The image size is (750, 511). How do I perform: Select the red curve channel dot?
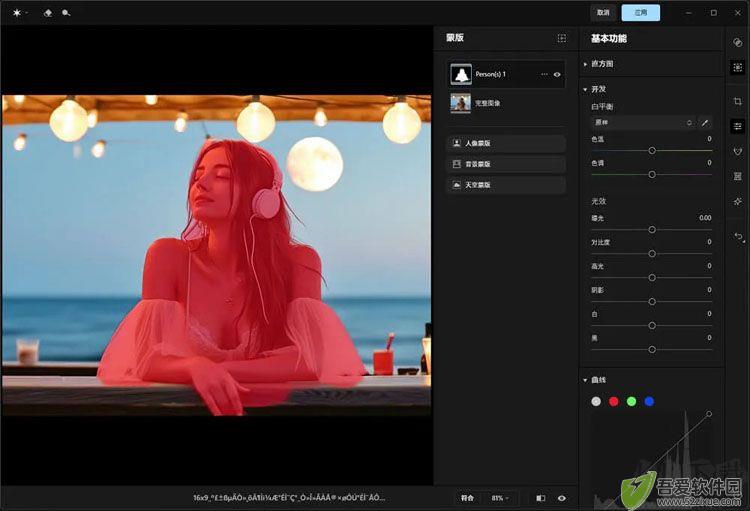[614, 401]
